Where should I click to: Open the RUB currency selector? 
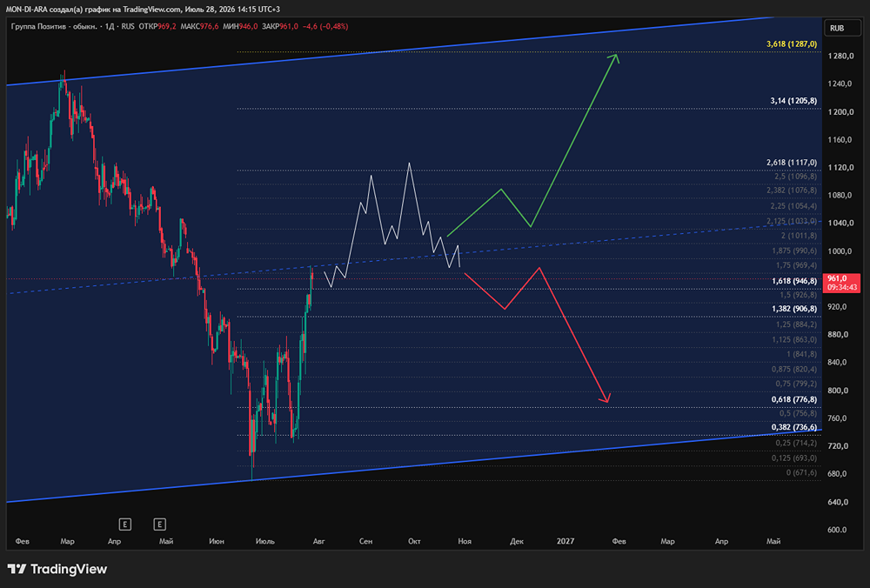tap(837, 29)
